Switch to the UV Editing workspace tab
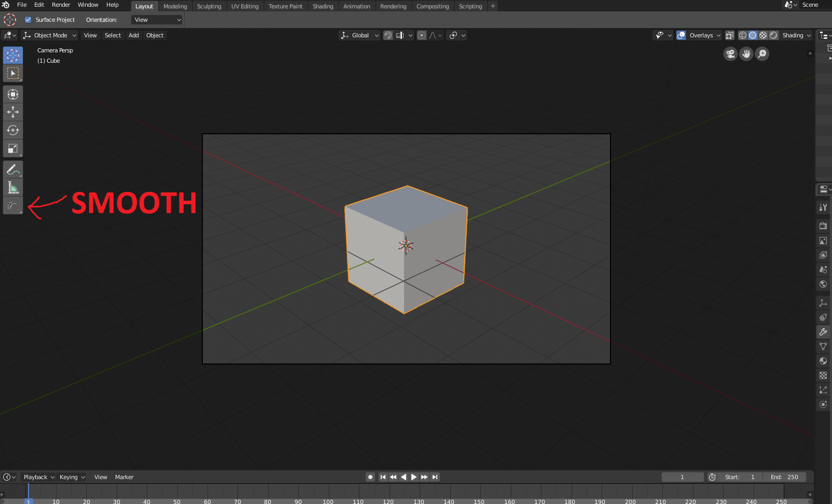 245,6
